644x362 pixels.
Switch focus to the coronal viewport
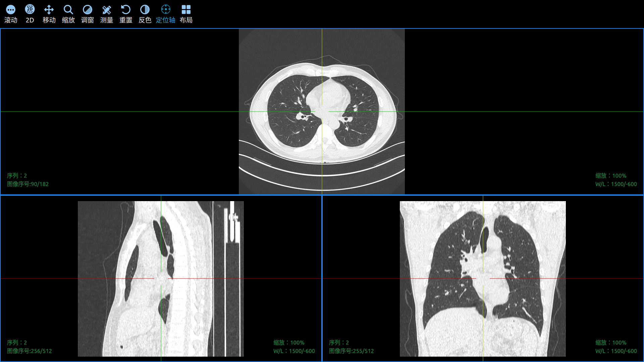tap(483, 278)
